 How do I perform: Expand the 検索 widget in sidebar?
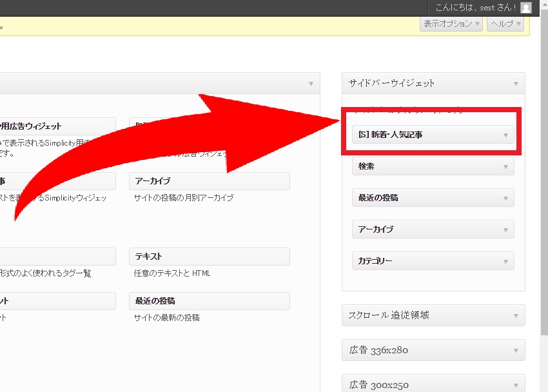point(505,166)
